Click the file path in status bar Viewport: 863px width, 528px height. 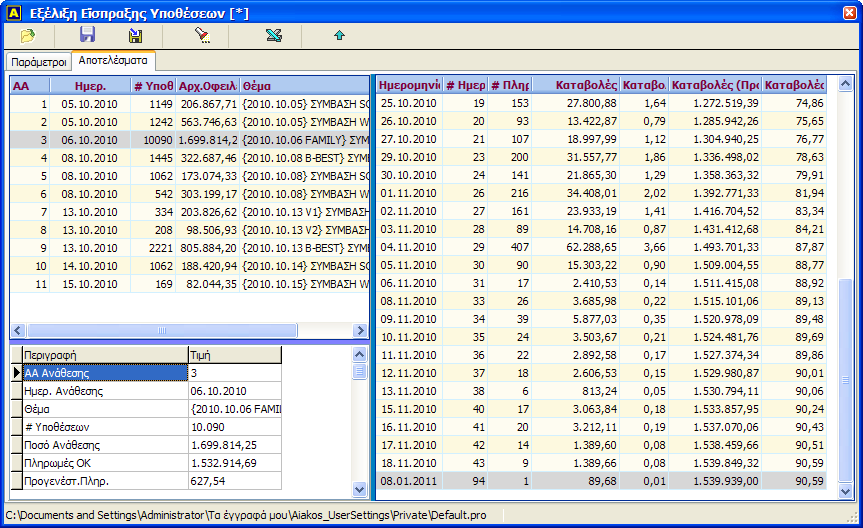click(x=246, y=515)
